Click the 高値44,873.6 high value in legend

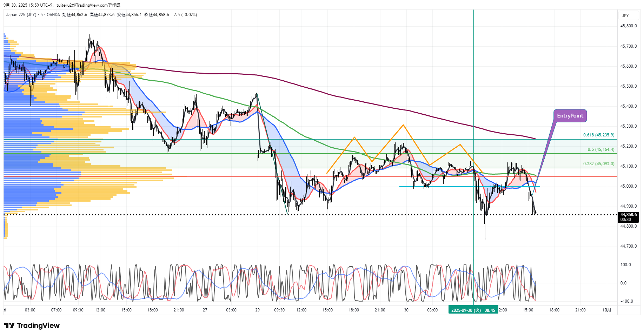[x=102, y=15]
